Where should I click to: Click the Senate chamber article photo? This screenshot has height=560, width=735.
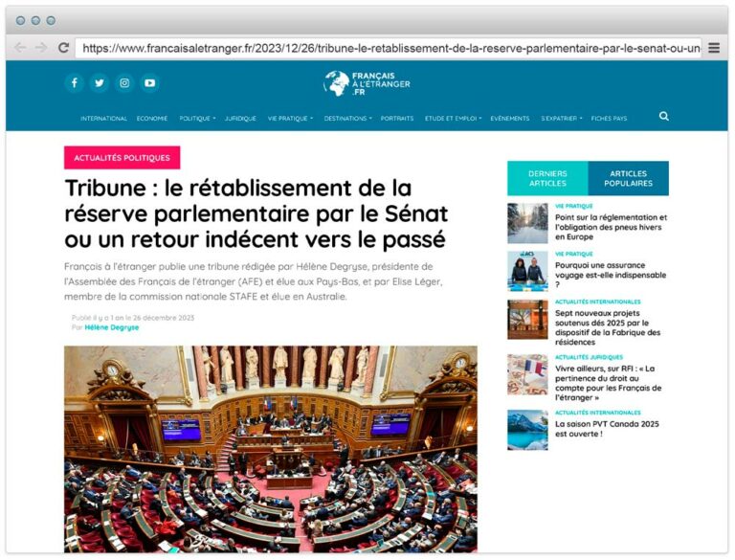click(x=271, y=449)
